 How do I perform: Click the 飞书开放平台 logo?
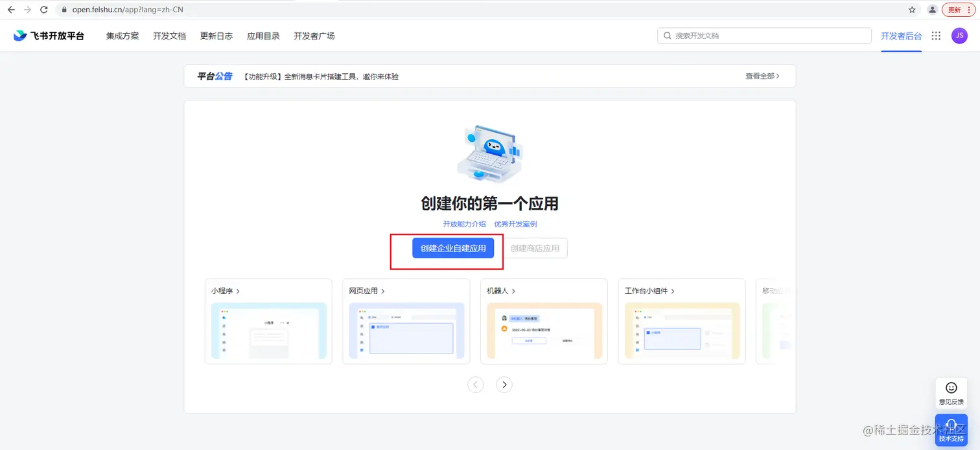tap(49, 36)
